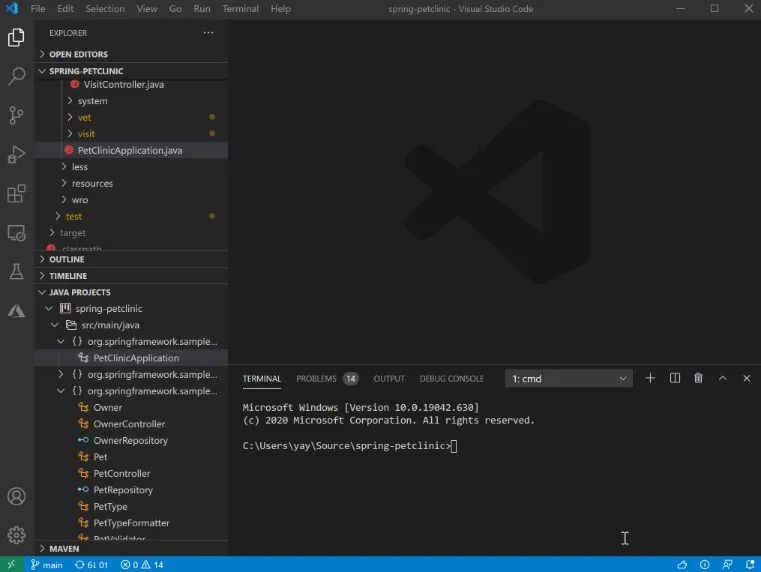Maximize the panel with up chevron
Viewport: 761px width, 572px height.
pos(723,378)
